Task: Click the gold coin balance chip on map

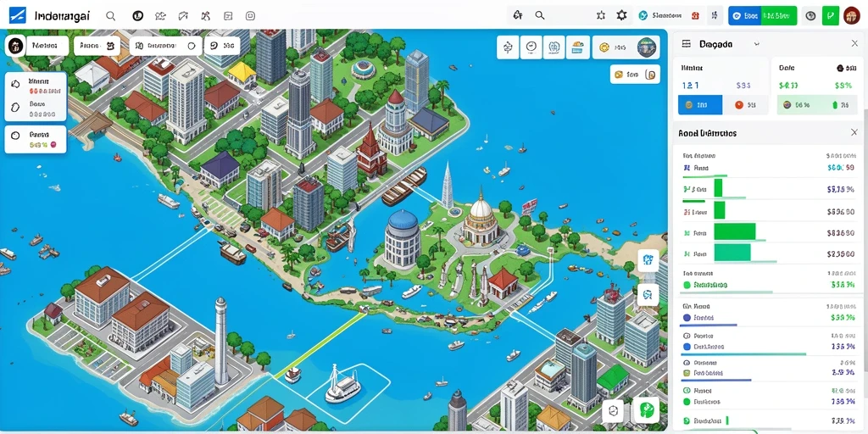Action: click(626, 47)
